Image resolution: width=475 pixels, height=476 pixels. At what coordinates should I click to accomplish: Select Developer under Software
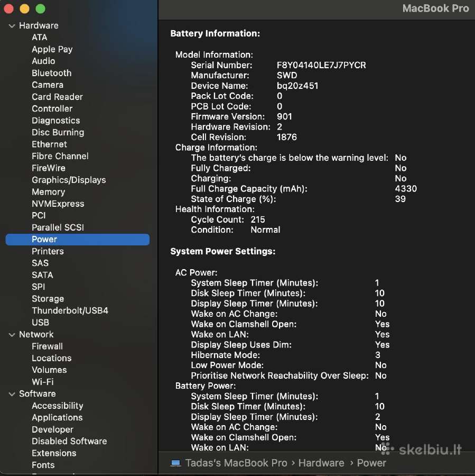(52, 429)
